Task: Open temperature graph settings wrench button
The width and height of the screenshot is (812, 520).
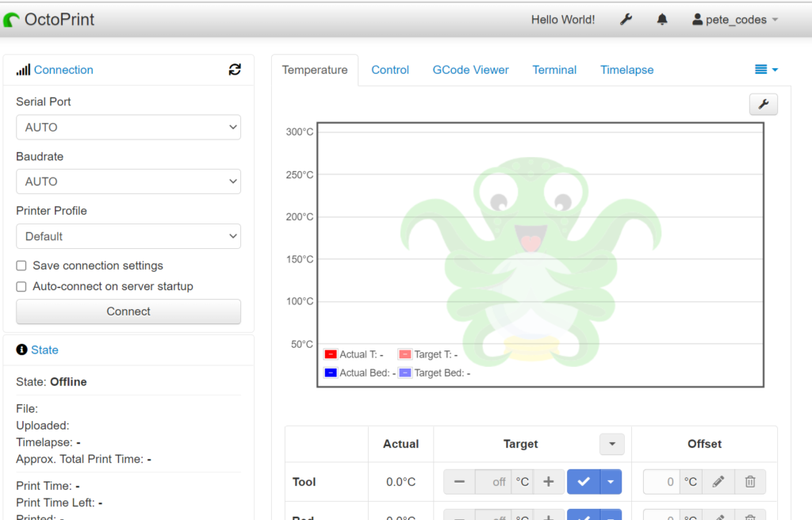Action: [x=764, y=104]
